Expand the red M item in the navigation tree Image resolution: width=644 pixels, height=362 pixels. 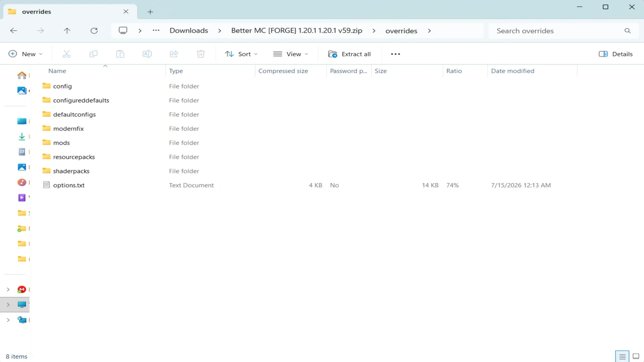coord(8,290)
